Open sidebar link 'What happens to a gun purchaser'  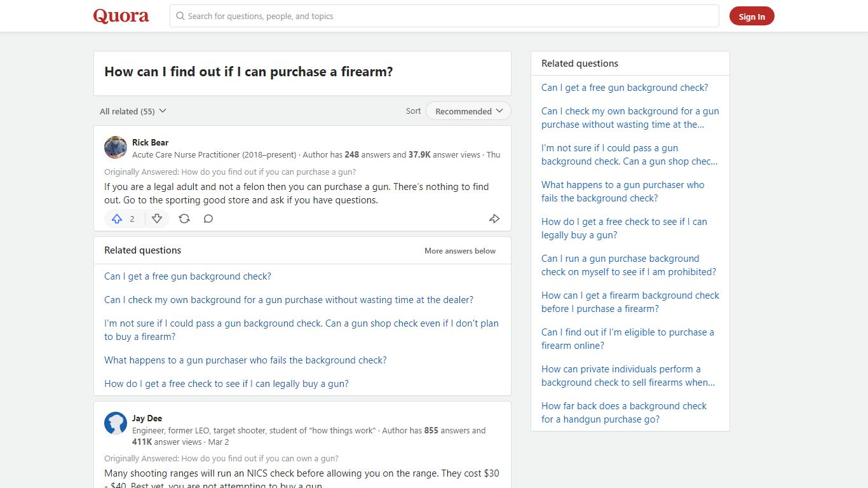tap(623, 191)
